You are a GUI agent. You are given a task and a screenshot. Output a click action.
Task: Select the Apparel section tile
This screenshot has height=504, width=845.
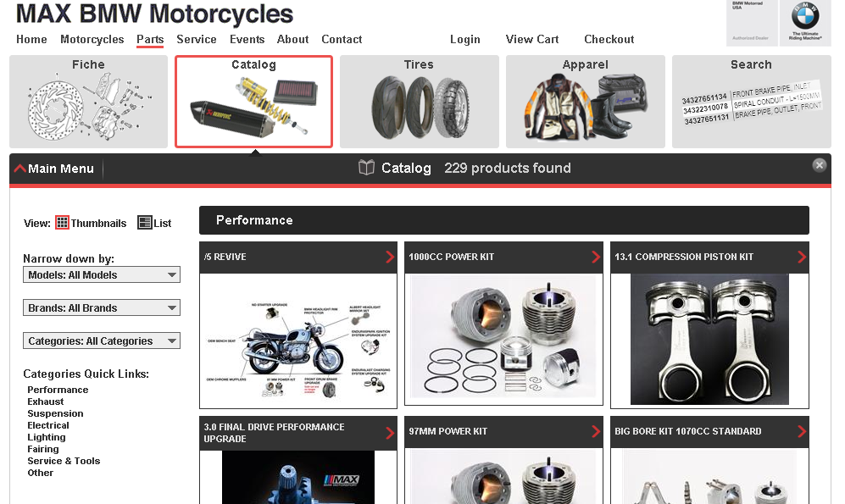(586, 102)
